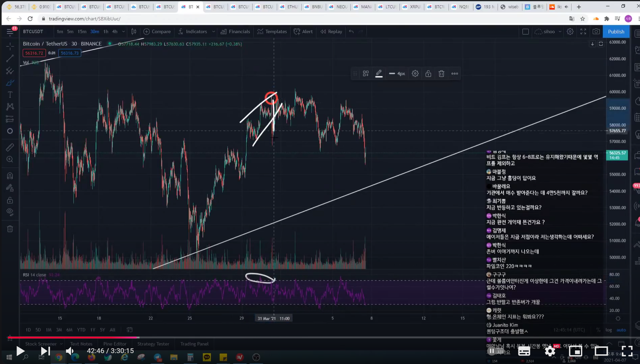Image resolution: width=640 pixels, height=364 pixels.
Task: Enter TradingView fullscreen mode
Action: click(x=583, y=31)
